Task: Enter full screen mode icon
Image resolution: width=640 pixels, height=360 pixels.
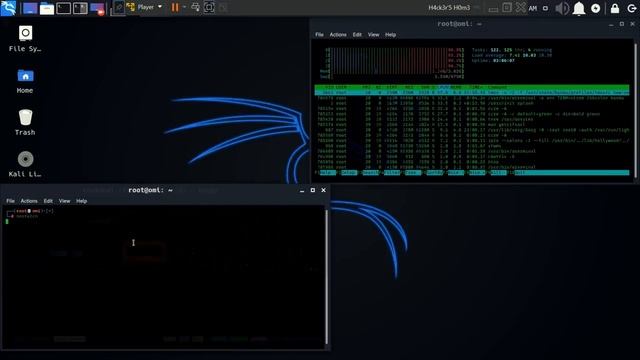Action: [x=209, y=7]
